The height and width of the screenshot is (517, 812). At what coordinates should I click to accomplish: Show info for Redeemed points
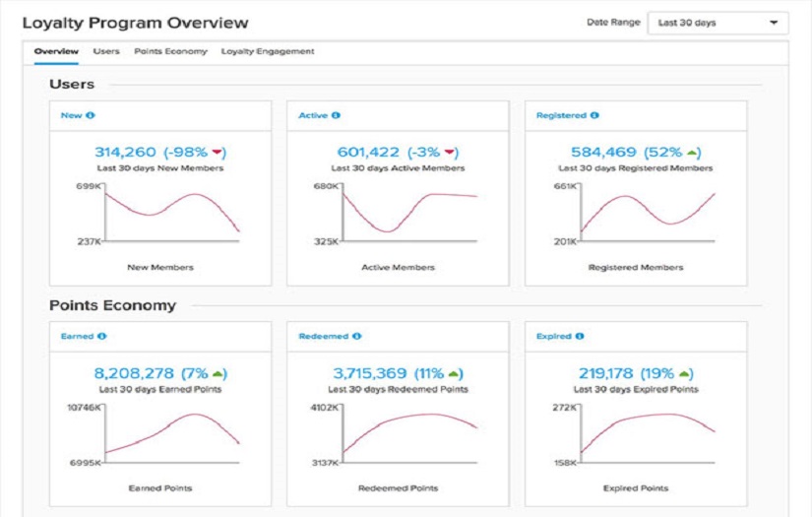[357, 336]
